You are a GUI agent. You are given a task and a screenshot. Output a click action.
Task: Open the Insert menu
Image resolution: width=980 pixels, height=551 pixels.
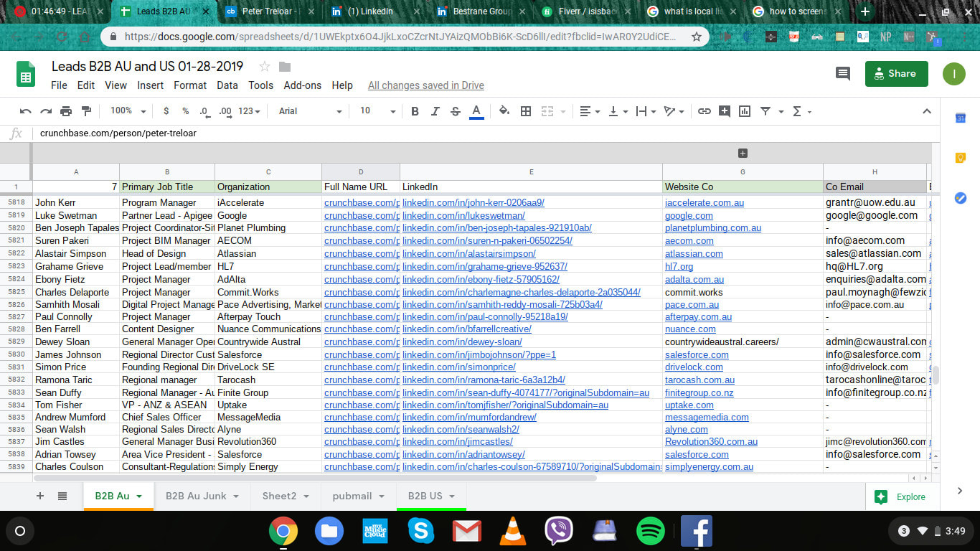tap(151, 85)
